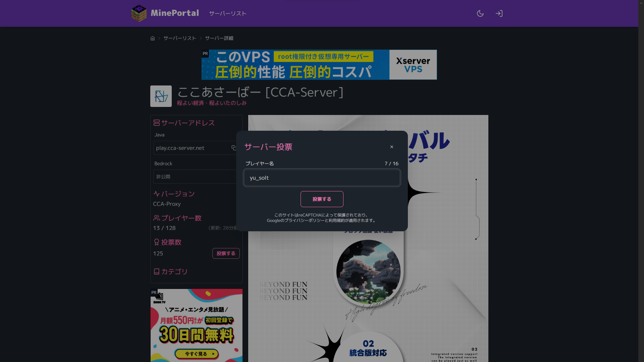
Task: Copy the Java server address
Action: [x=234, y=148]
